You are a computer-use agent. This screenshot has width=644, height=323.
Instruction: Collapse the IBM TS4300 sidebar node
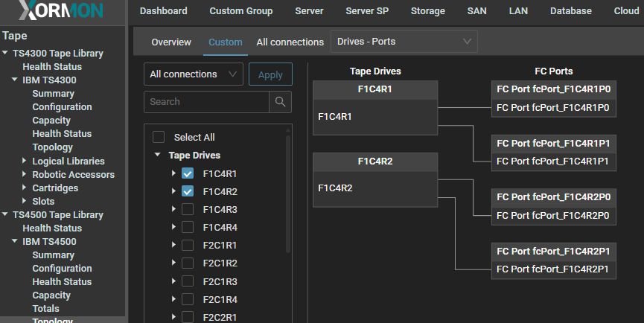[14, 80]
